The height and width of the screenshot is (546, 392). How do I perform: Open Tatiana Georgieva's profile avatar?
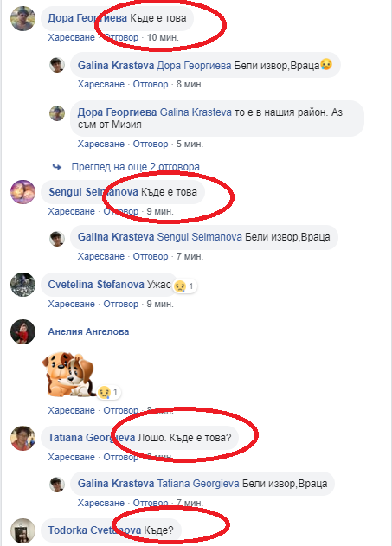pyautogui.click(x=23, y=438)
